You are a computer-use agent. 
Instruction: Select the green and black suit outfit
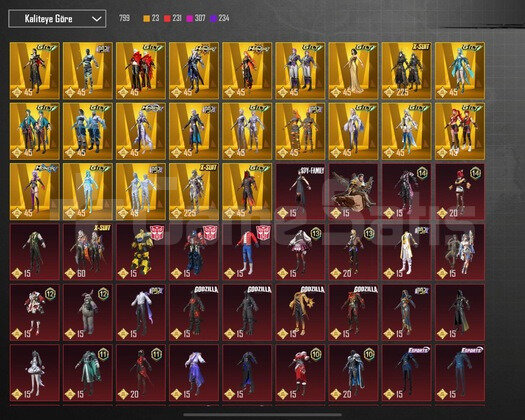point(34,252)
